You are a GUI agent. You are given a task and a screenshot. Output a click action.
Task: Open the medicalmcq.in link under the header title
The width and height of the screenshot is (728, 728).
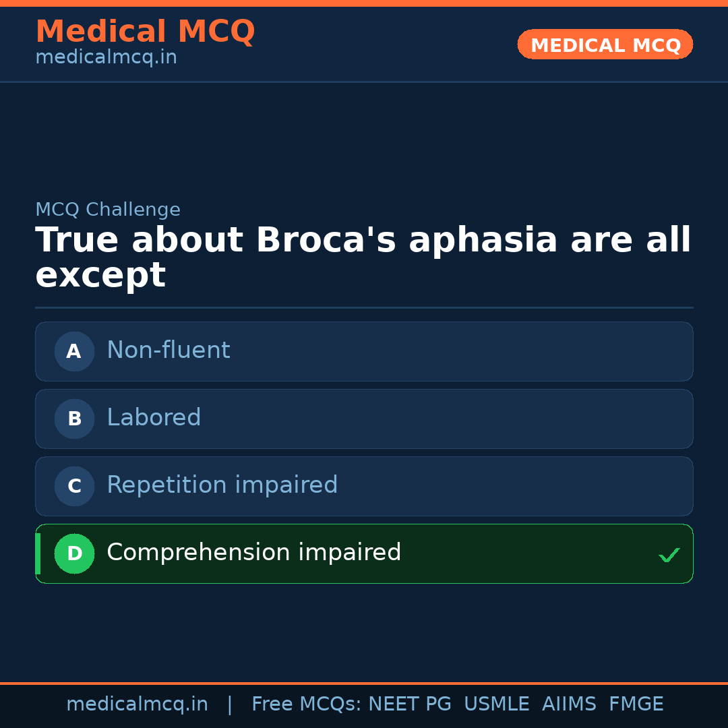[106, 58]
